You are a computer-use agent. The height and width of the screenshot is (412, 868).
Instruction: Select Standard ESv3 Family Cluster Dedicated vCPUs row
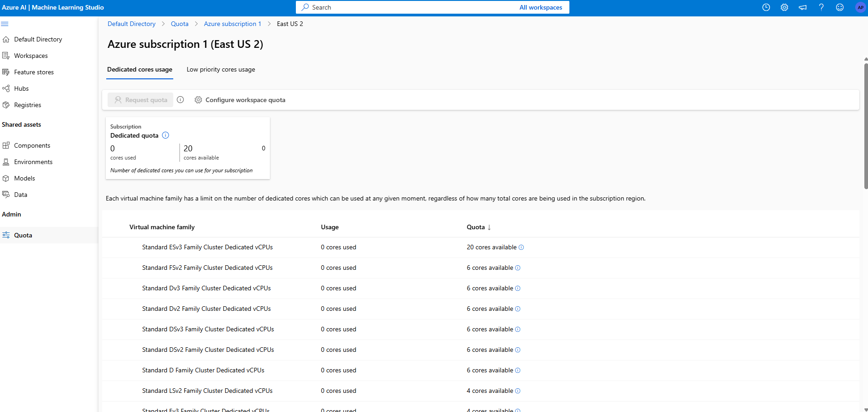tap(480, 247)
